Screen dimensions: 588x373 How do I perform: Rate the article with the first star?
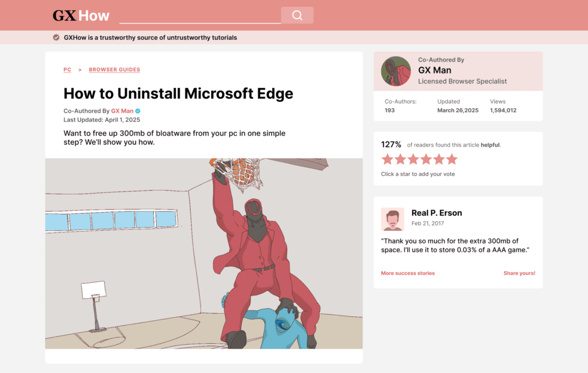(x=388, y=159)
